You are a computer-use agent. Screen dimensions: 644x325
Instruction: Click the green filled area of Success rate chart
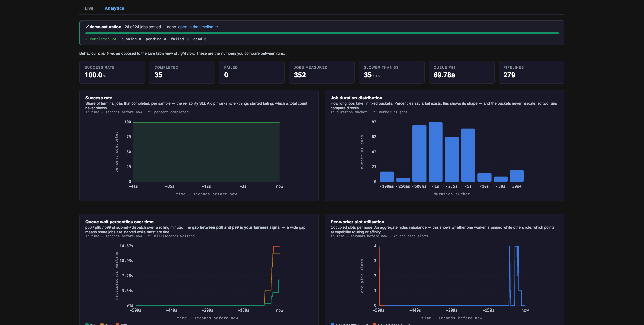point(206,152)
